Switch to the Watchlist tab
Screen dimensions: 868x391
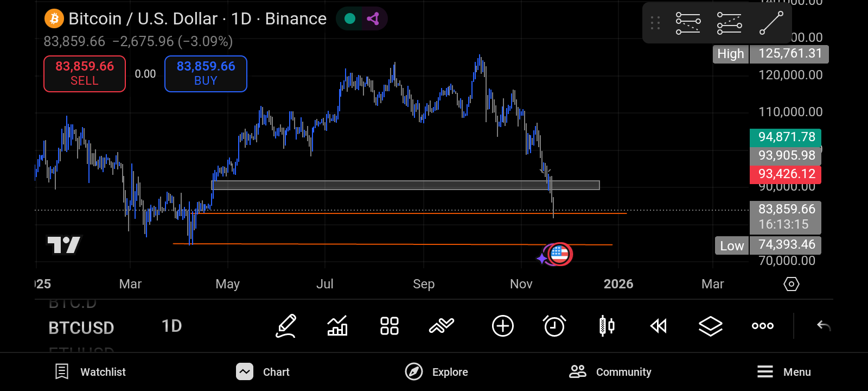(91, 372)
